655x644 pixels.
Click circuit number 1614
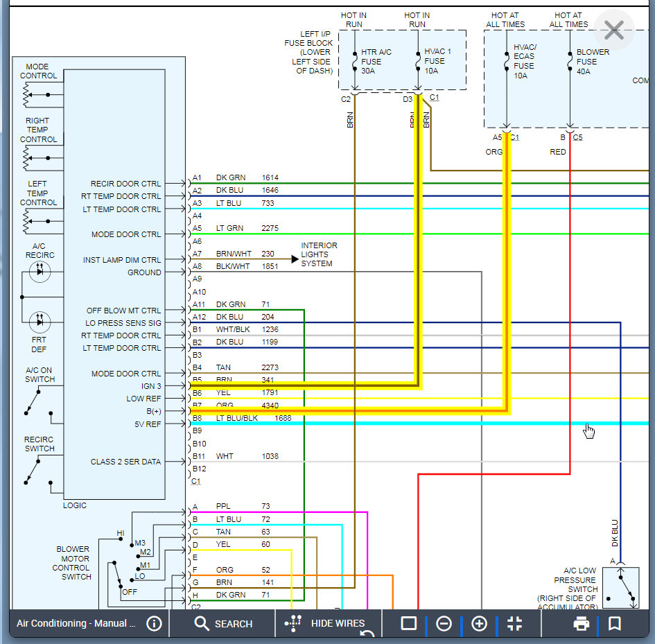[270, 177]
